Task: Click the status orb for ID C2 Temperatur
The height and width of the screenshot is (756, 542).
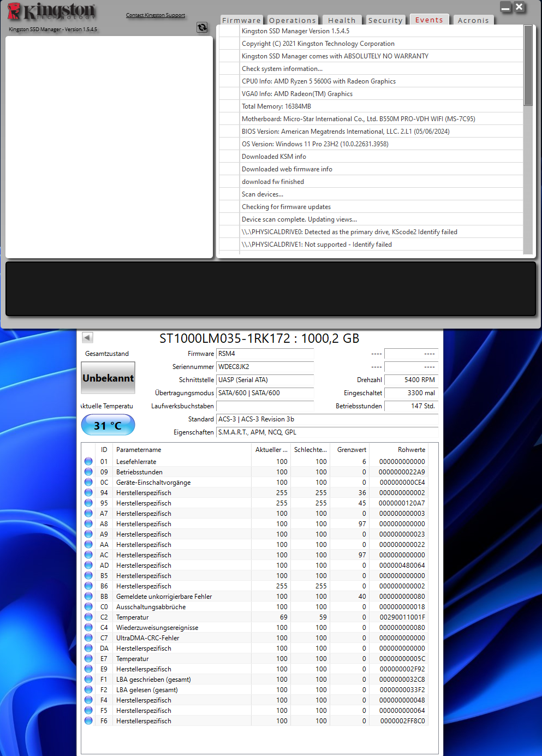Action: tap(88, 617)
